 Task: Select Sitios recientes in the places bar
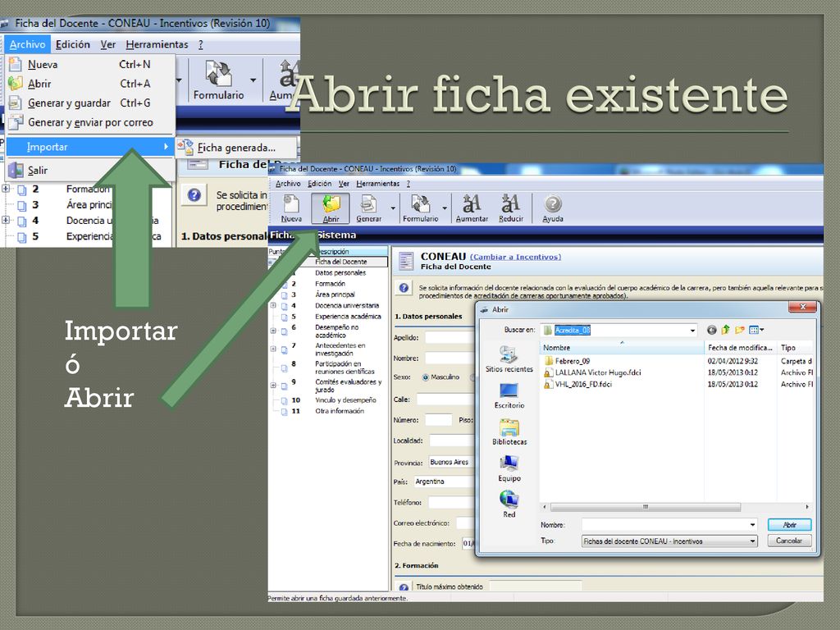(509, 359)
